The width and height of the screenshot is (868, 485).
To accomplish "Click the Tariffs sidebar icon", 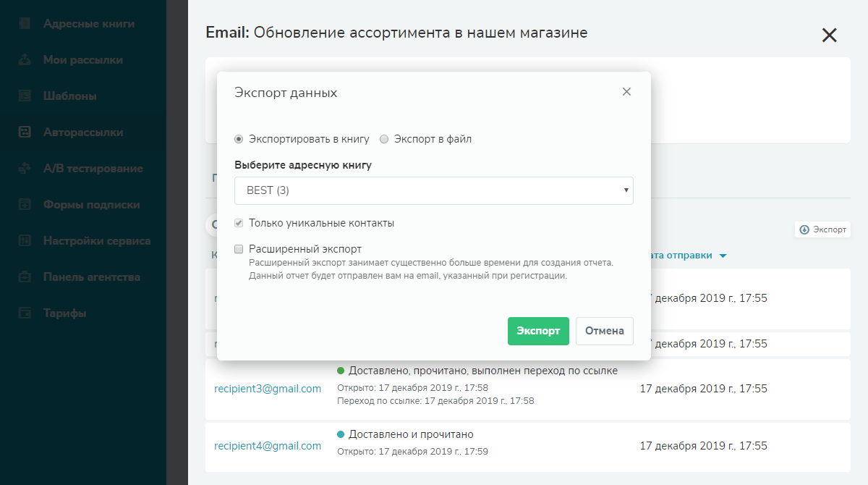I will tap(25, 313).
